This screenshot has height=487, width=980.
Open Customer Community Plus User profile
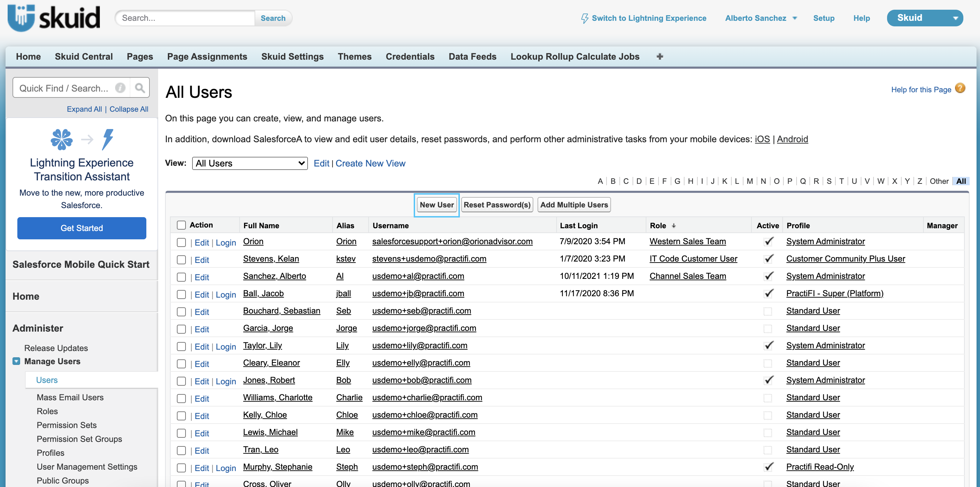845,259
